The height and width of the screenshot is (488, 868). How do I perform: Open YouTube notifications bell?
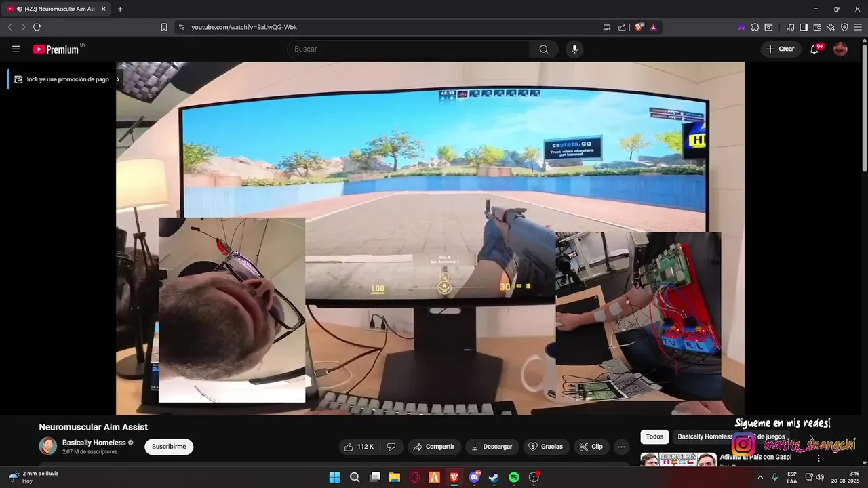(814, 49)
